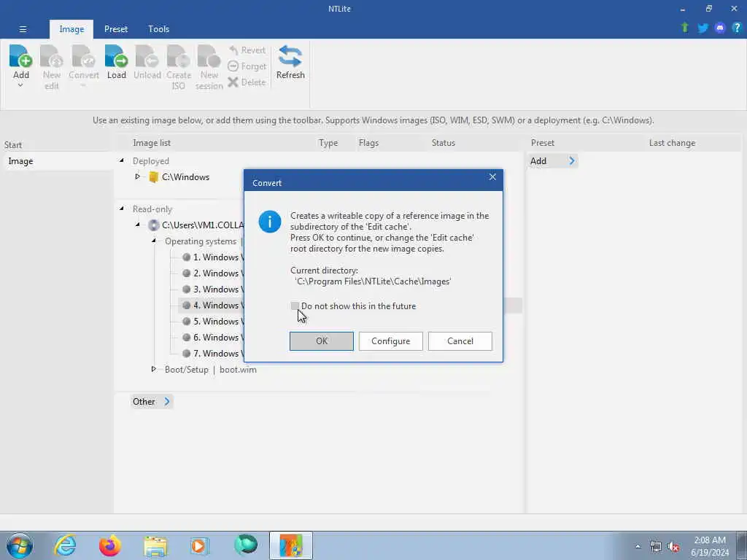Click the Revert toolbar item
The width and height of the screenshot is (747, 560).
(x=247, y=50)
